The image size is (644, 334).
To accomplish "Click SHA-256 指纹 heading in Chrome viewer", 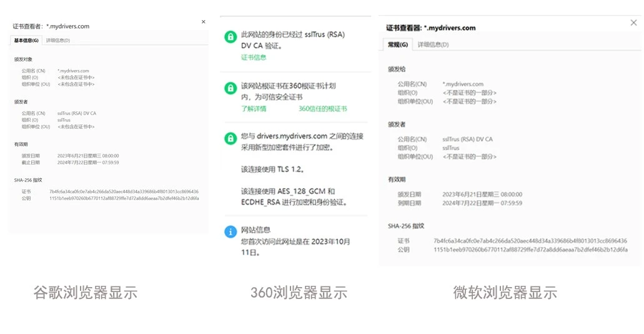I will pos(28,180).
